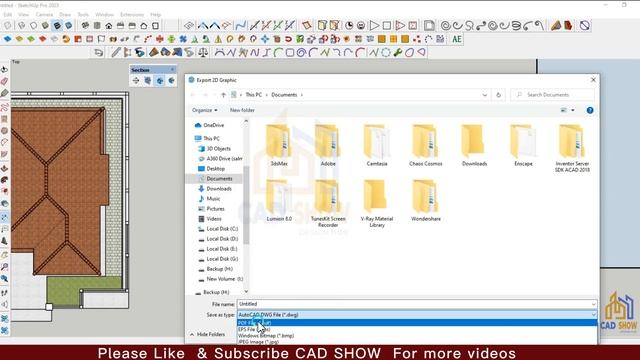The width and height of the screenshot is (640, 360).
Task: Select 3D Objects in the navigation pane
Action: tap(218, 149)
